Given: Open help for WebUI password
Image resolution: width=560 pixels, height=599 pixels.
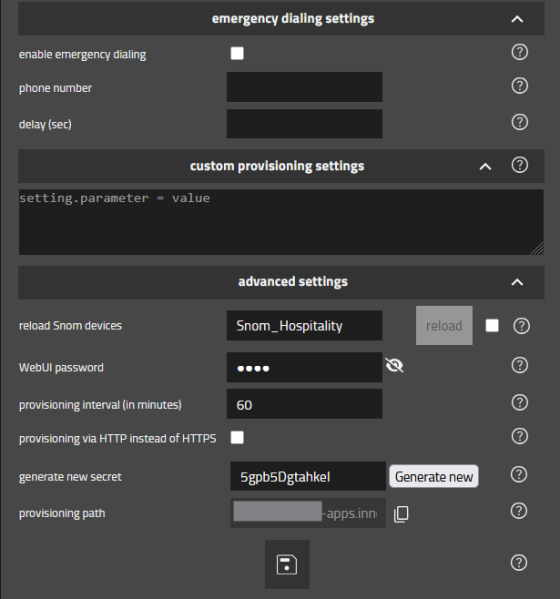Looking at the screenshot, I should 520,365.
